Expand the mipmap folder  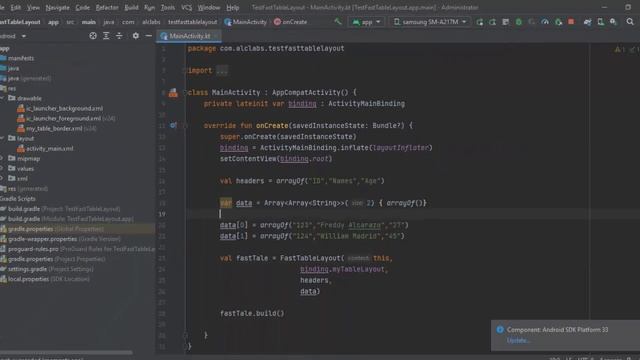tap(2, 158)
